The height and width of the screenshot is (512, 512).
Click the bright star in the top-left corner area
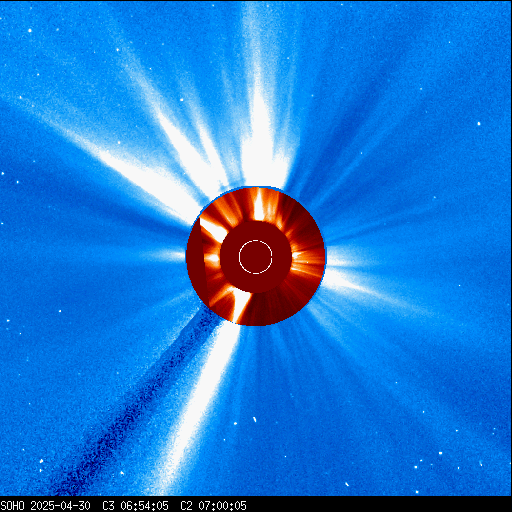coord(30,30)
